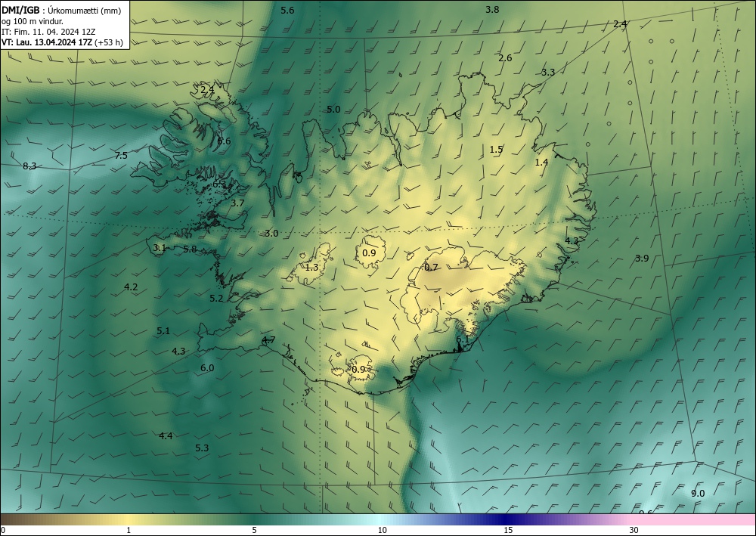Click the 6.6 value in the Westfjords
The image size is (756, 536).
point(225,141)
